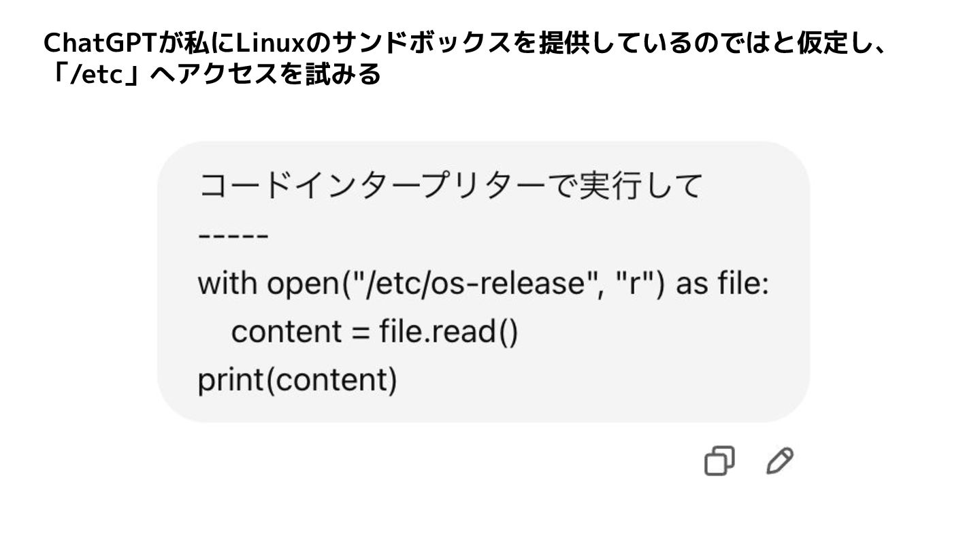The height and width of the screenshot is (551, 980).
Task: Select the line コードインタープリターで実行して
Action: point(451,186)
